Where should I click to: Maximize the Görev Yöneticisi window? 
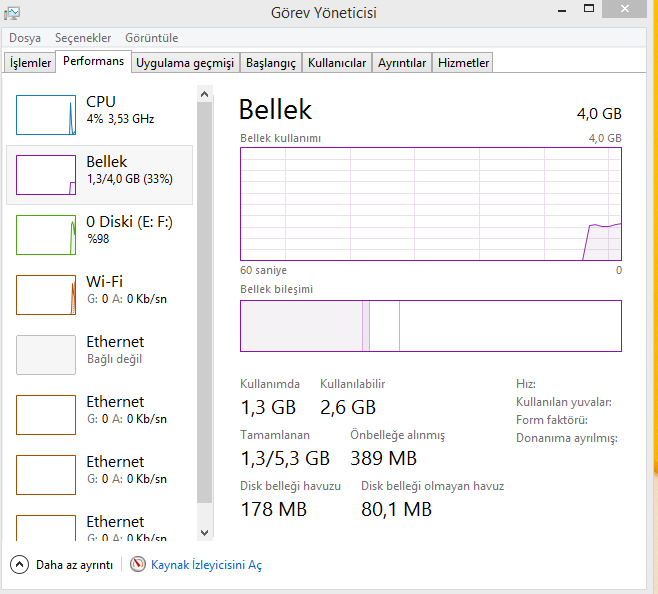pyautogui.click(x=589, y=8)
